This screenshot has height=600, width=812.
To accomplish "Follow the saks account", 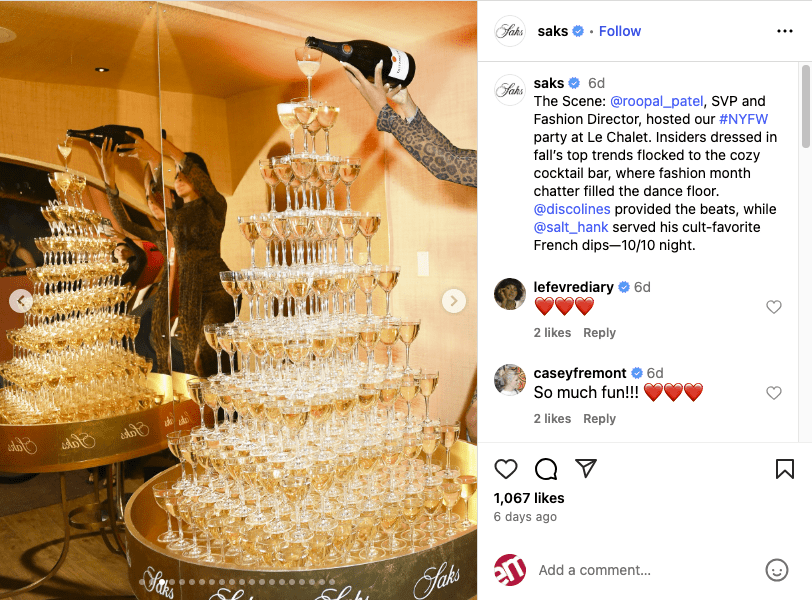I will 620,32.
